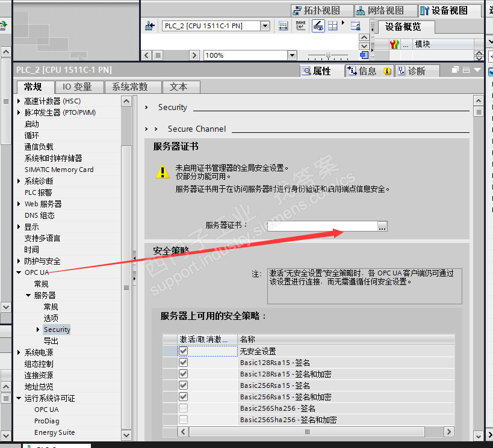493x448 pixels.
Task: Click the ... browse button for 服务器证书
Action: click(382, 226)
